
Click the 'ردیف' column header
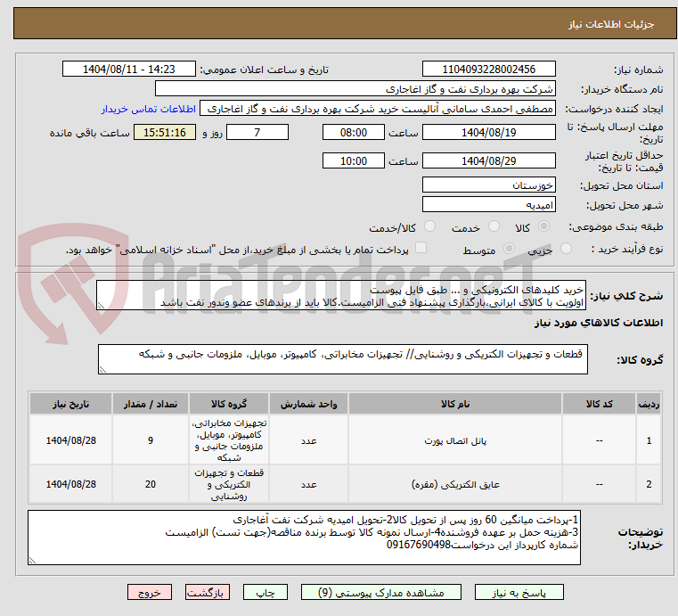coord(649,404)
